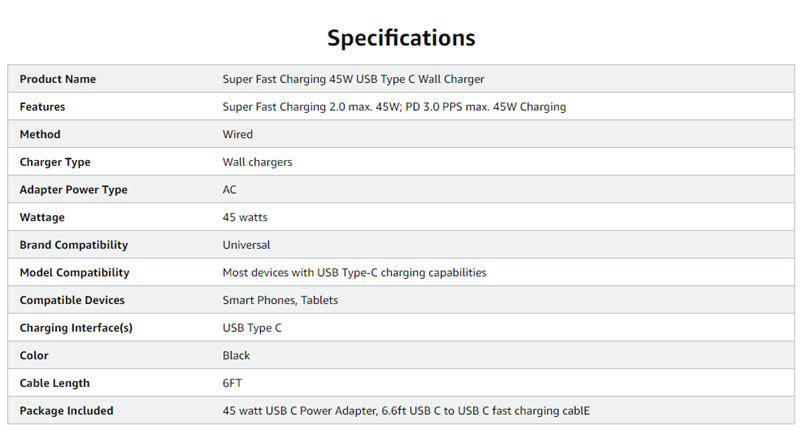This screenshot has width=800, height=430.
Task: Click Smart Phones, Tablets value
Action: [280, 300]
